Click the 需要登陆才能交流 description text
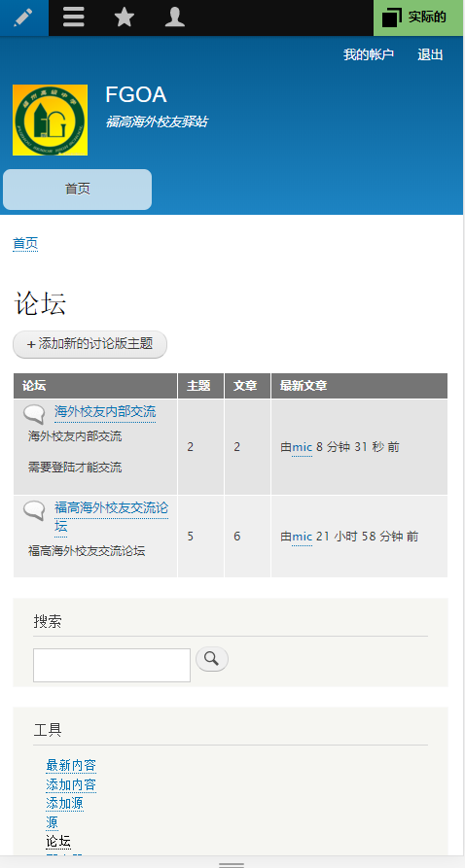The height and width of the screenshot is (868, 465). pyautogui.click(x=75, y=468)
